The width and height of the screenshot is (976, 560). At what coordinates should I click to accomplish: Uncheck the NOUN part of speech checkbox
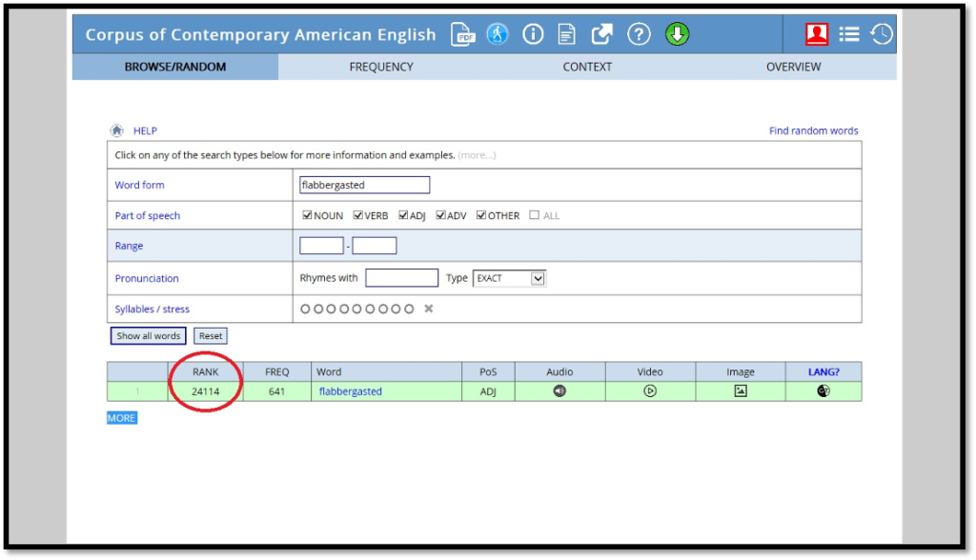[307, 215]
